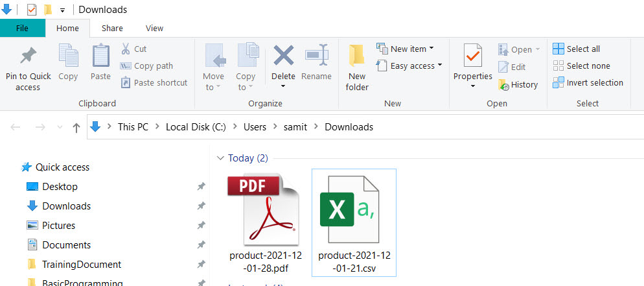Click the quick access toolbar new folder icon
644x286 pixels.
click(x=48, y=10)
